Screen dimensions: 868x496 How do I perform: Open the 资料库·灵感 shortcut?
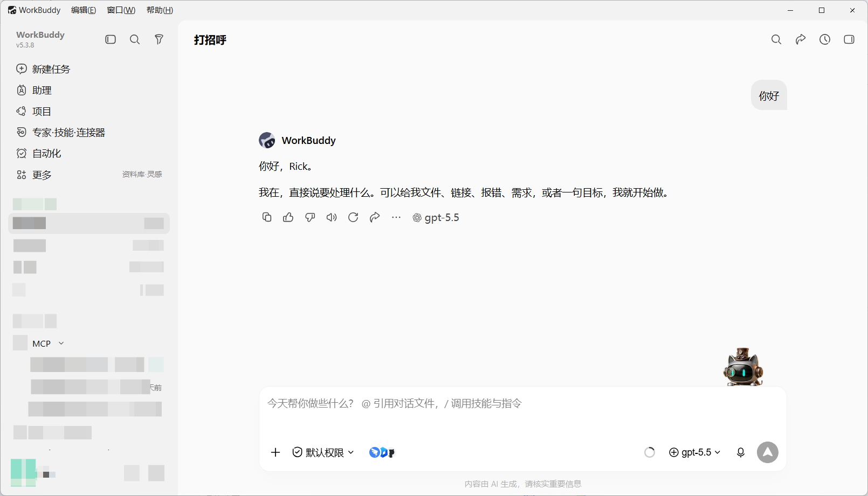click(x=142, y=174)
